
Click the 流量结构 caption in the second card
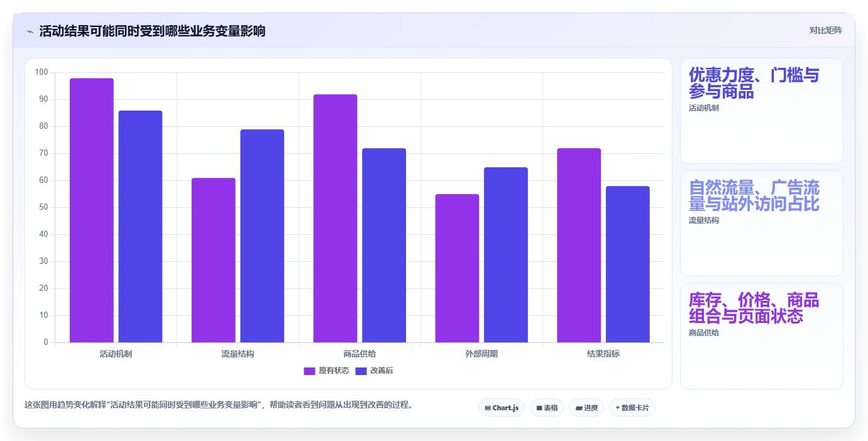pos(703,220)
